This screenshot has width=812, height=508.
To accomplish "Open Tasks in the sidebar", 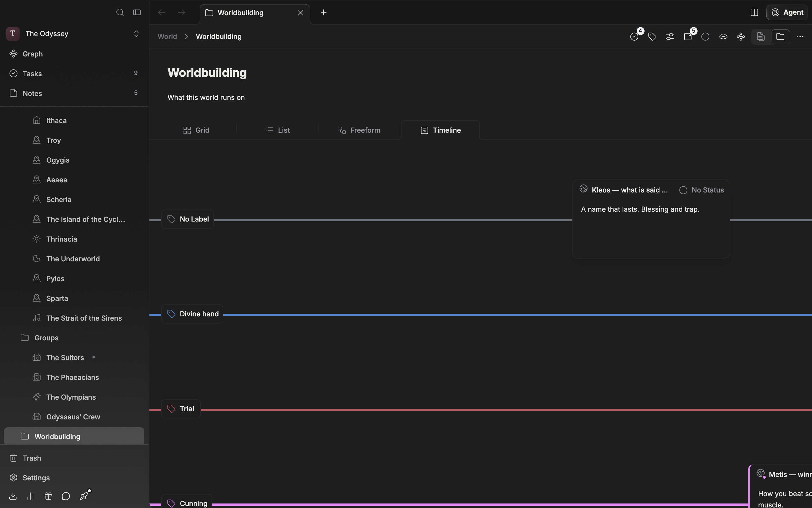I will click(x=74, y=74).
